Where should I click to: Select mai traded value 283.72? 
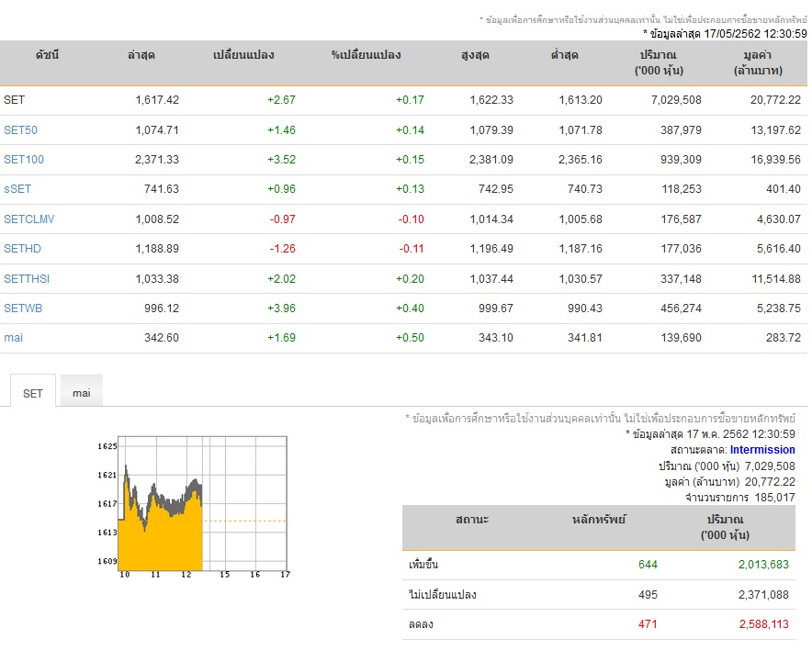pyautogui.click(x=784, y=337)
